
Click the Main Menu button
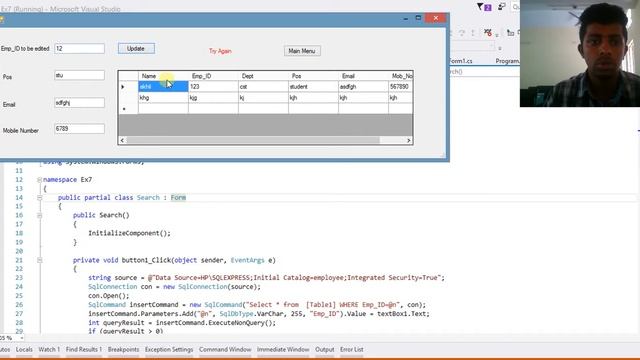tap(302, 51)
